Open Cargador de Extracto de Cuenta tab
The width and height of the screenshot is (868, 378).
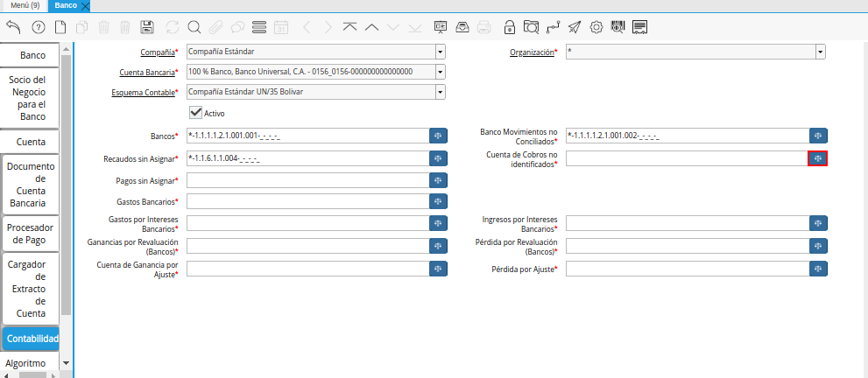31,289
